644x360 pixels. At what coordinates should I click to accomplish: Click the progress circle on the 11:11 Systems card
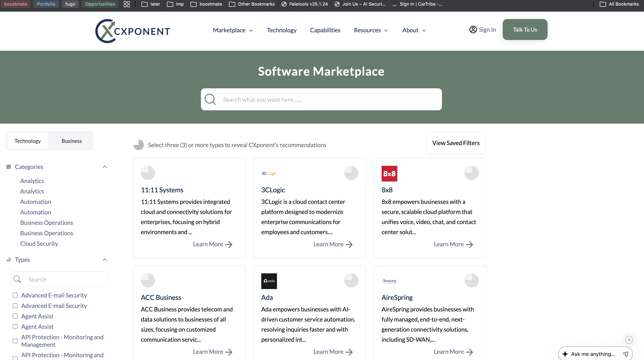pos(148,173)
